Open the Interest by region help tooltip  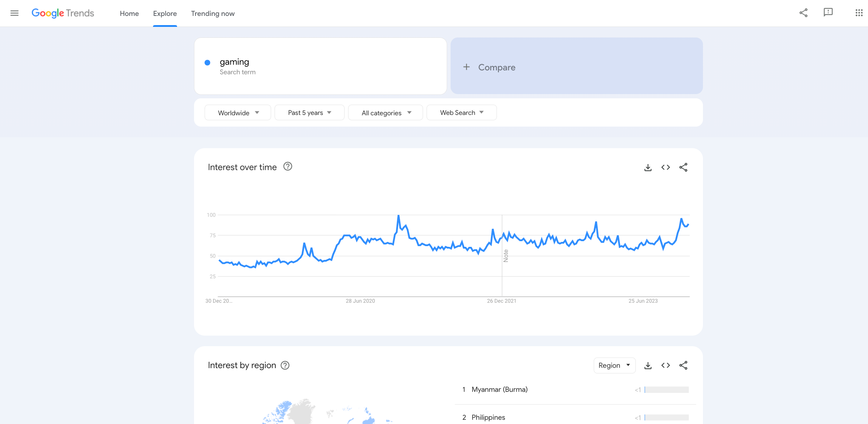coord(285,365)
